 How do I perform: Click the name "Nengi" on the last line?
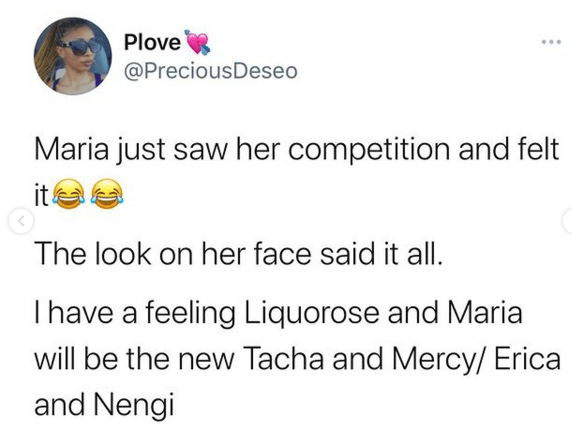click(x=134, y=406)
